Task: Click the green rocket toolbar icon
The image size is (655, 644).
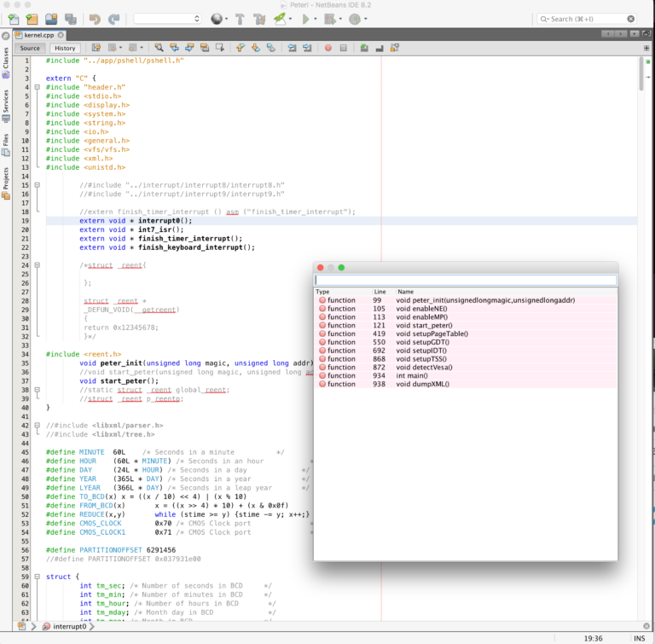Action: click(280, 19)
